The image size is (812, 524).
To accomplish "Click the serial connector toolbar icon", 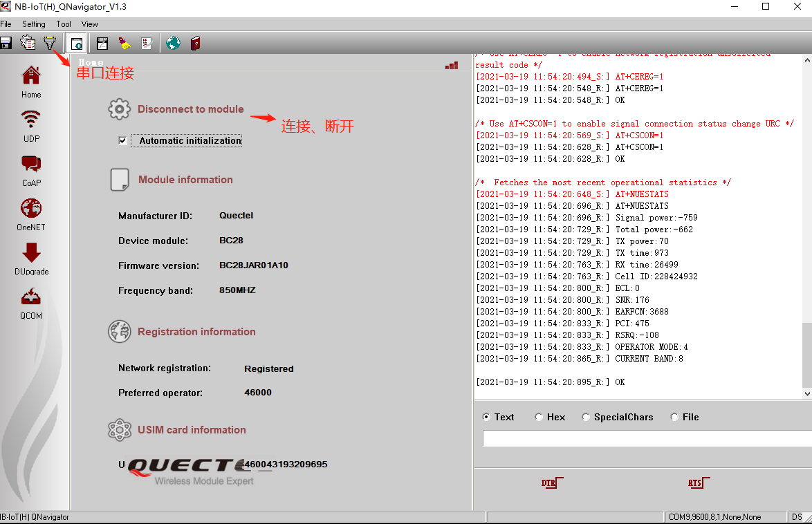I will click(x=76, y=43).
